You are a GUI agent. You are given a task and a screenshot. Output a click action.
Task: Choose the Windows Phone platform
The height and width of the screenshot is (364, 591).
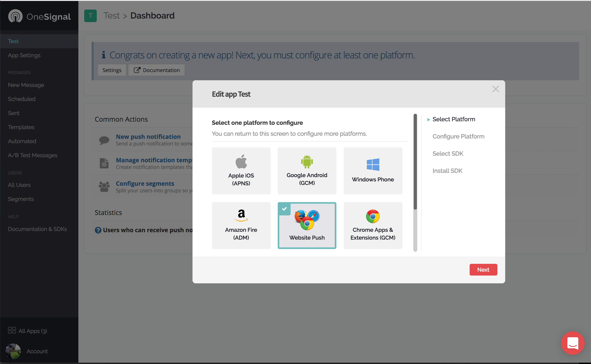(x=373, y=171)
